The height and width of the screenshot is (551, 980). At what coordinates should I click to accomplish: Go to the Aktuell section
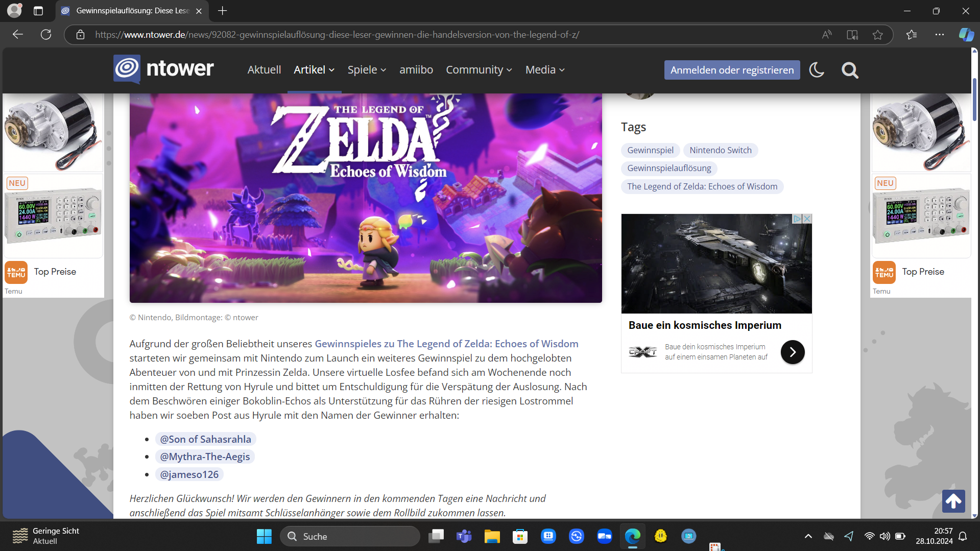click(x=264, y=70)
